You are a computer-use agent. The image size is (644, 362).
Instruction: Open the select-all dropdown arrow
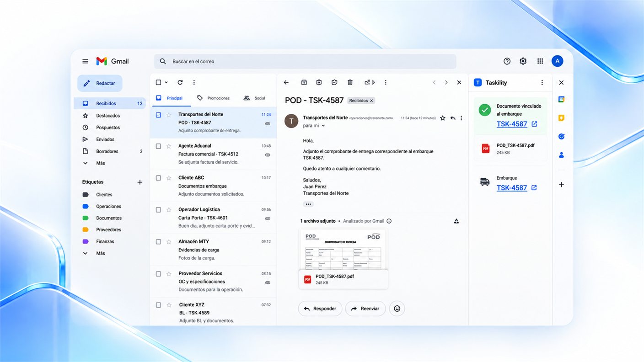click(x=166, y=83)
